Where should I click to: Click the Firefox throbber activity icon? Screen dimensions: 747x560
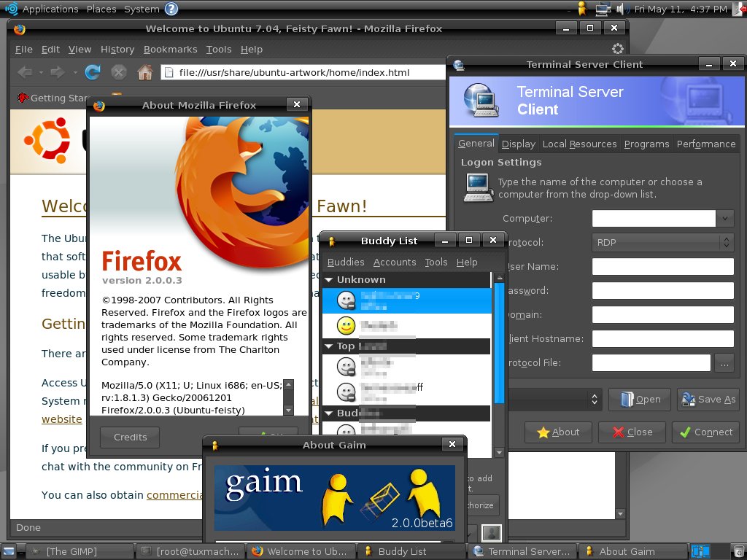tap(617, 49)
